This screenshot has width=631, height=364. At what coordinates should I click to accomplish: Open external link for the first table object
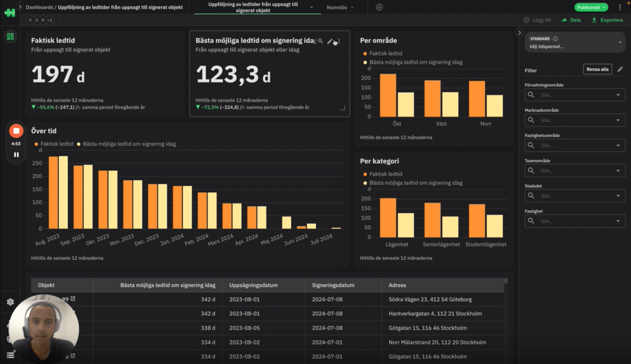pos(73,299)
